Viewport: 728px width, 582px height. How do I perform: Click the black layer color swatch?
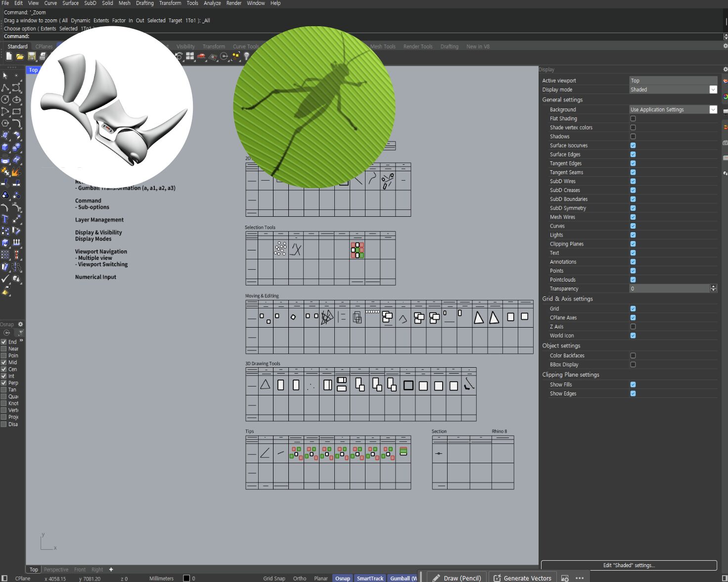186,578
